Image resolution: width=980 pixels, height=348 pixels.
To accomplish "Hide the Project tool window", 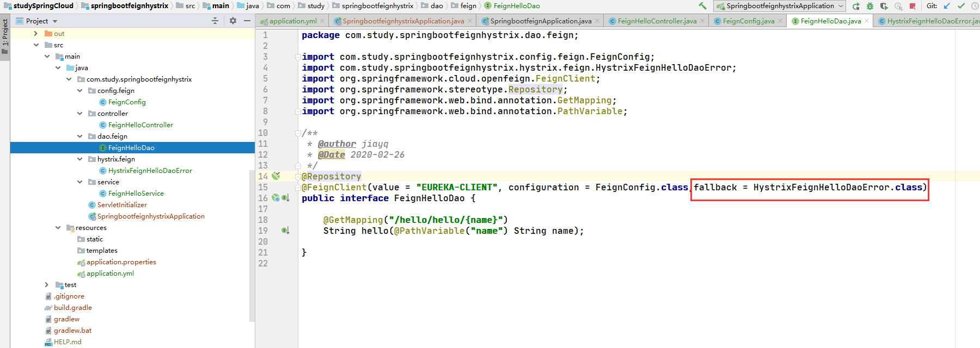I will (x=247, y=21).
